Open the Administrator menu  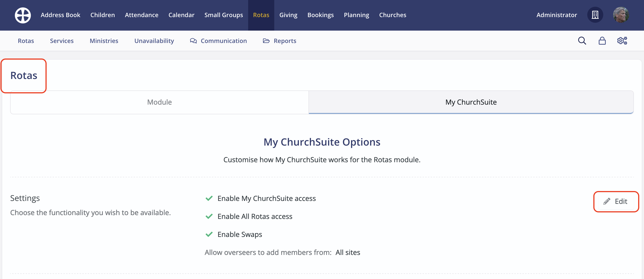(556, 15)
